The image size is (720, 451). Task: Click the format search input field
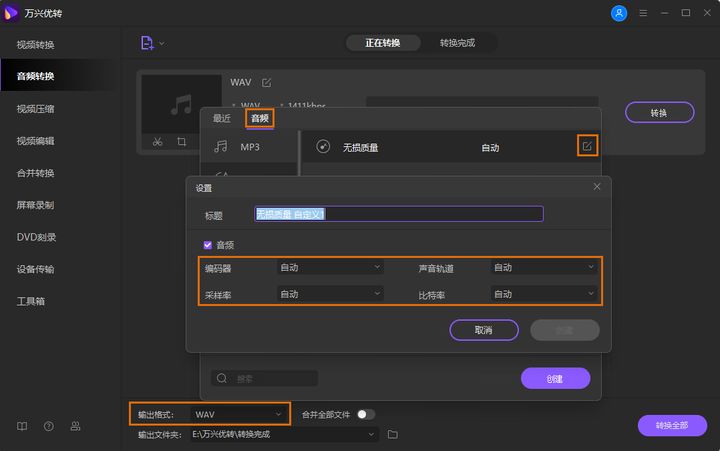264,378
